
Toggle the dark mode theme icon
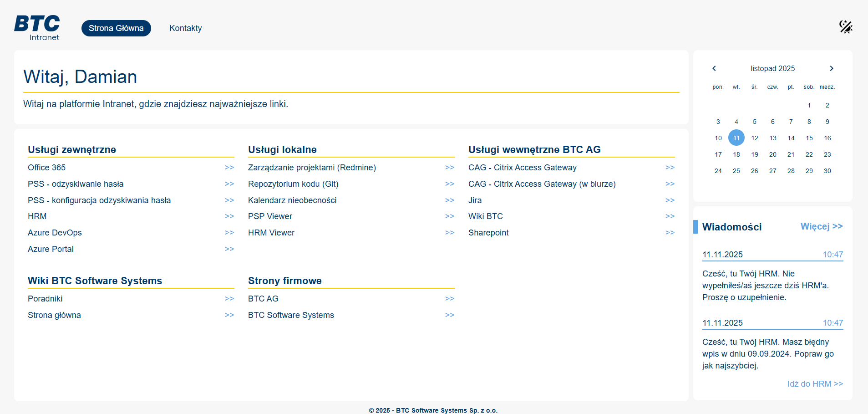coord(846,27)
